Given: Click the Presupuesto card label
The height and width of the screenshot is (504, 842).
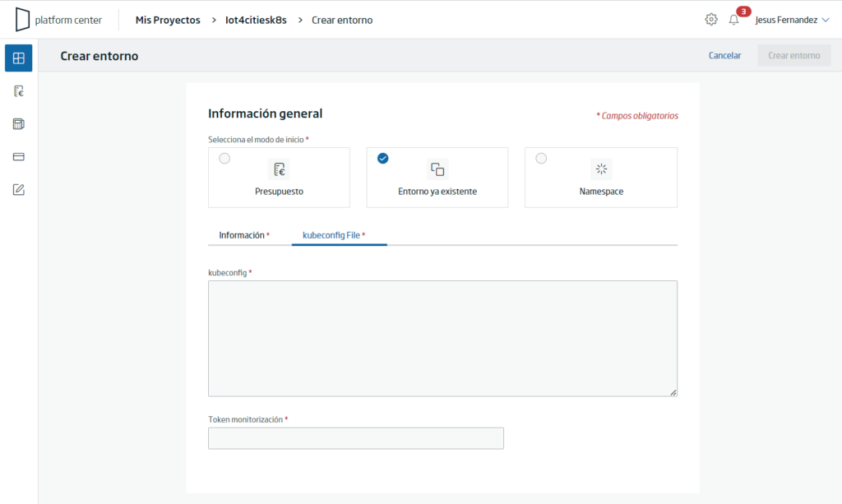Looking at the screenshot, I should [280, 192].
